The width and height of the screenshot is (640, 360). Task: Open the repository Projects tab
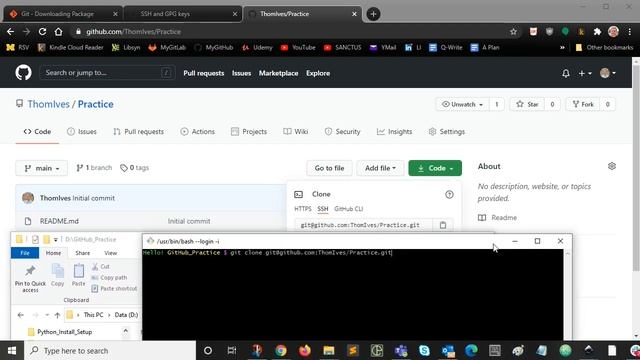[x=249, y=131]
